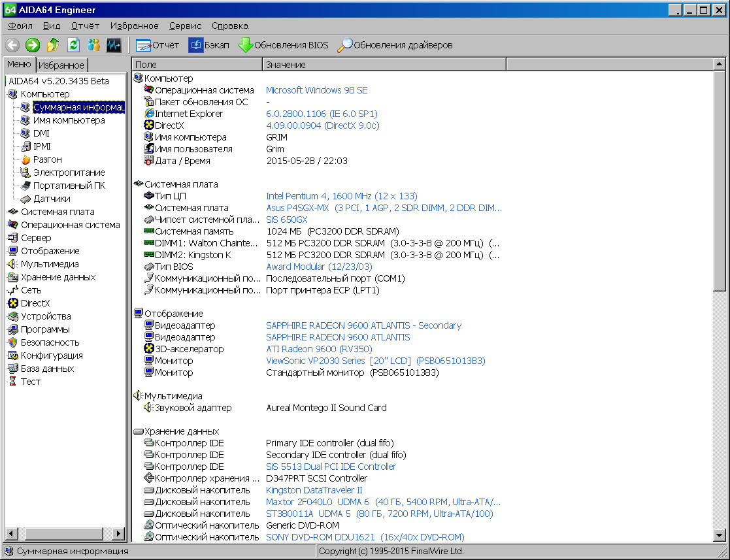Open the Тест tree node
Screen dimensions: 730x560
30,382
